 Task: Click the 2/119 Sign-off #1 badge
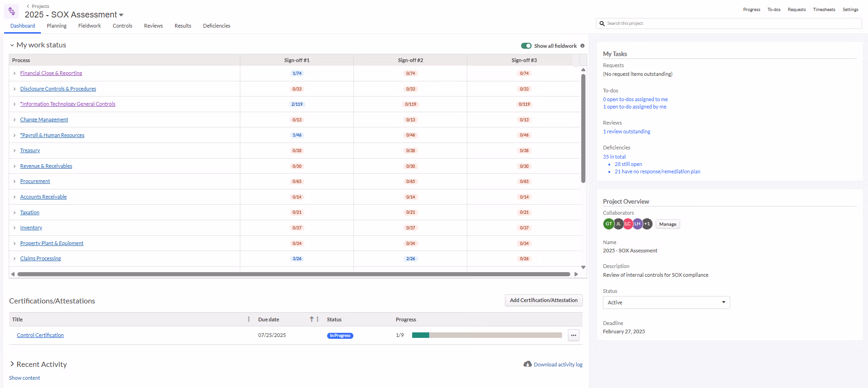[x=297, y=104]
